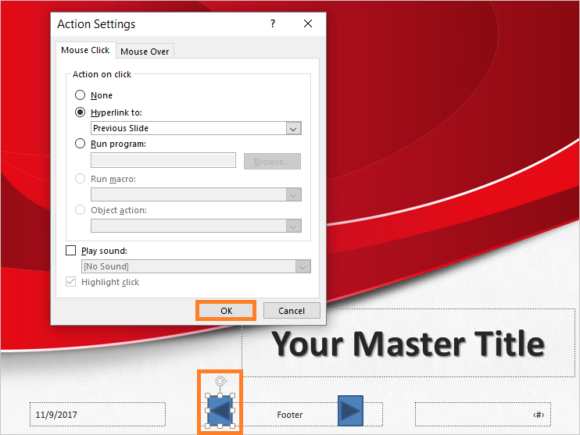Click the rotation handle above back button

point(220,381)
